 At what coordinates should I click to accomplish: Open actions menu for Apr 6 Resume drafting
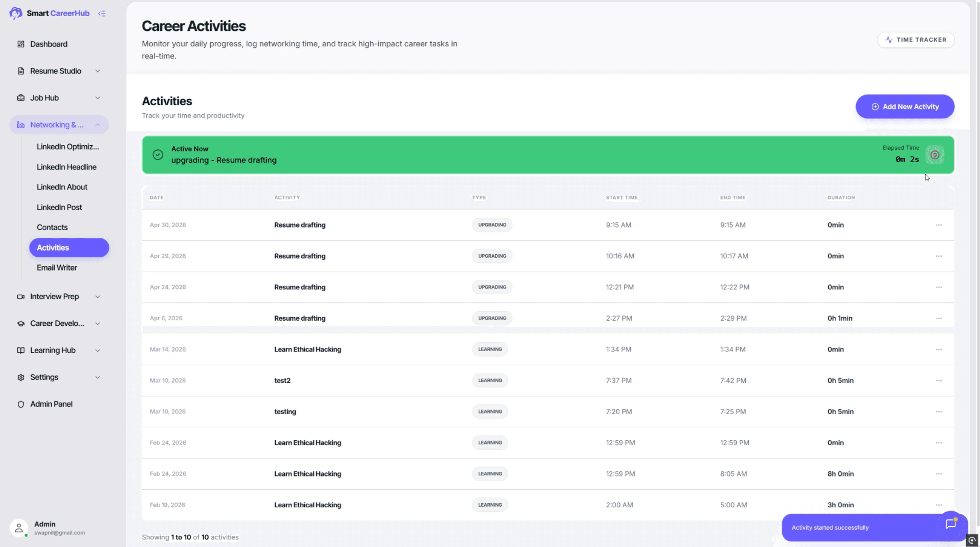point(939,318)
